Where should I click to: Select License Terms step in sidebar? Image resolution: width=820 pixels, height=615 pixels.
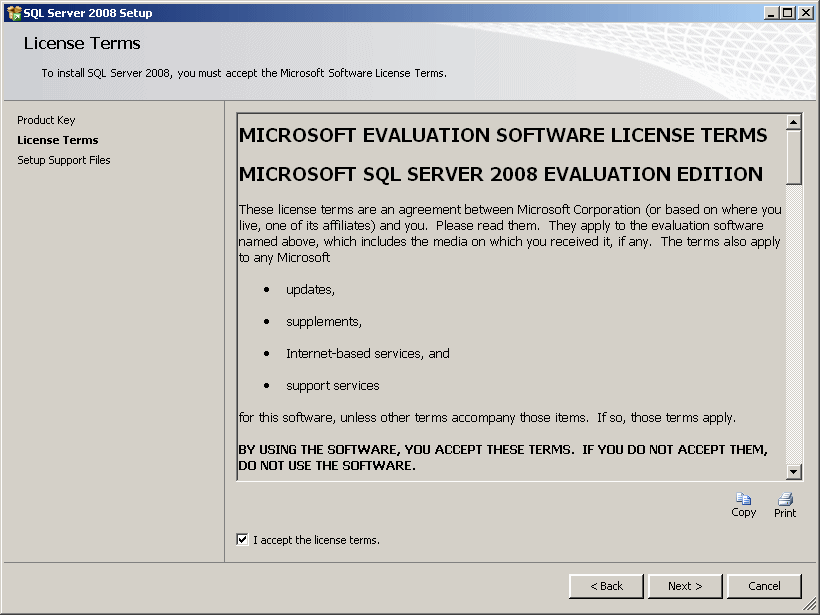pos(58,140)
